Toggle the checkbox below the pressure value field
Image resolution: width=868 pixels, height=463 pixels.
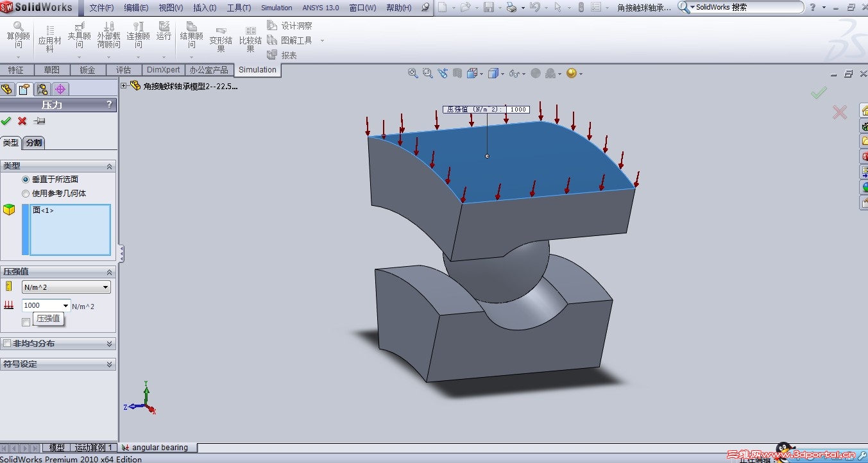point(26,322)
